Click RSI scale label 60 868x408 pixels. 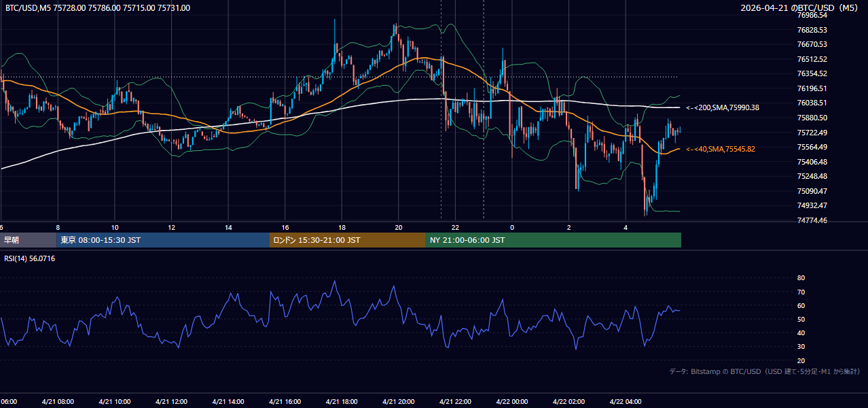pos(801,305)
